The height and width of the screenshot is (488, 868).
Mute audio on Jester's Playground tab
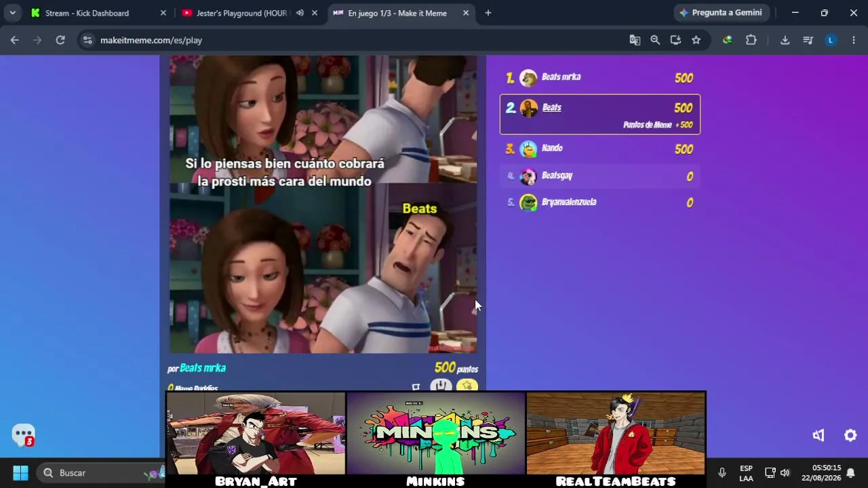(300, 13)
